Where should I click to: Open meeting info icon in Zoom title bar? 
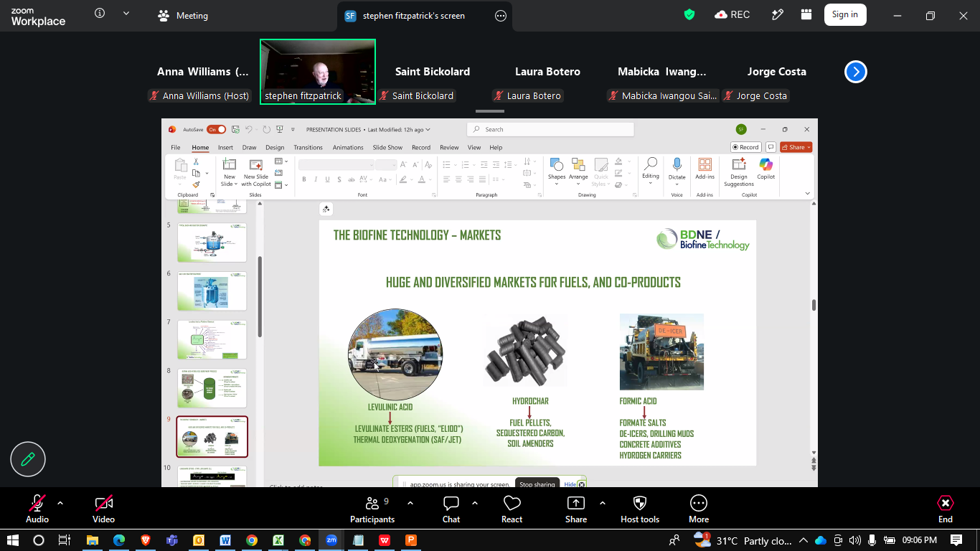pyautogui.click(x=100, y=14)
